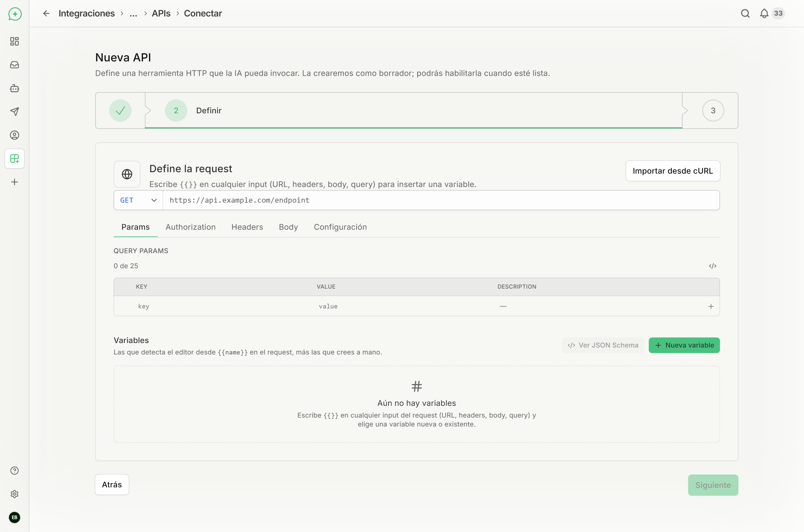Click the "KEY" column header

click(142, 287)
